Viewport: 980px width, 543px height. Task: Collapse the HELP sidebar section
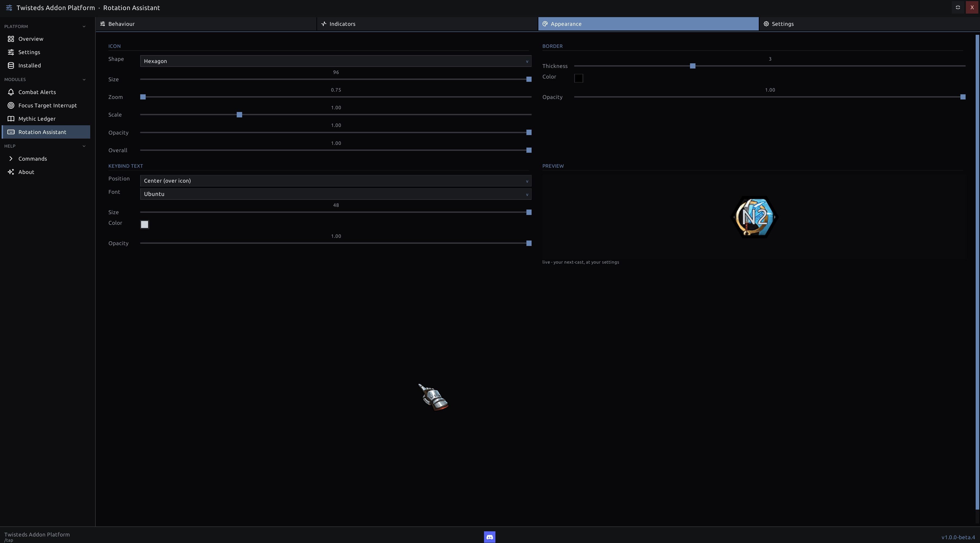(46, 146)
